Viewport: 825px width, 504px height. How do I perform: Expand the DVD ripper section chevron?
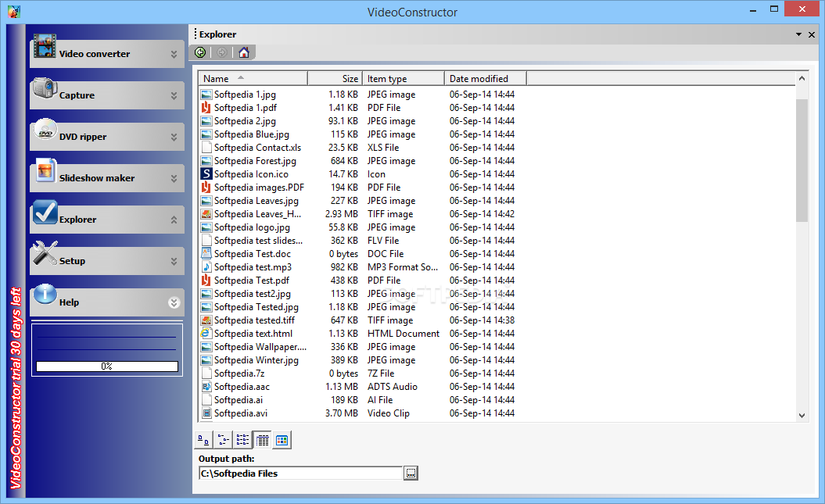pos(174,138)
